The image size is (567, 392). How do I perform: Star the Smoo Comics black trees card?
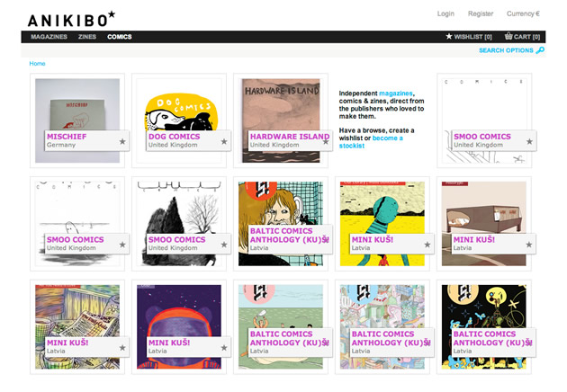[x=224, y=245]
